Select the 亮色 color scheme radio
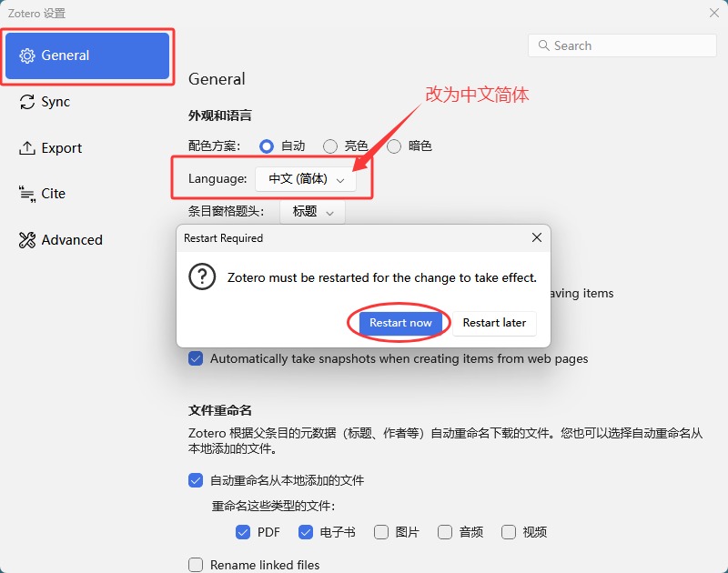This screenshot has height=573, width=728. point(330,146)
